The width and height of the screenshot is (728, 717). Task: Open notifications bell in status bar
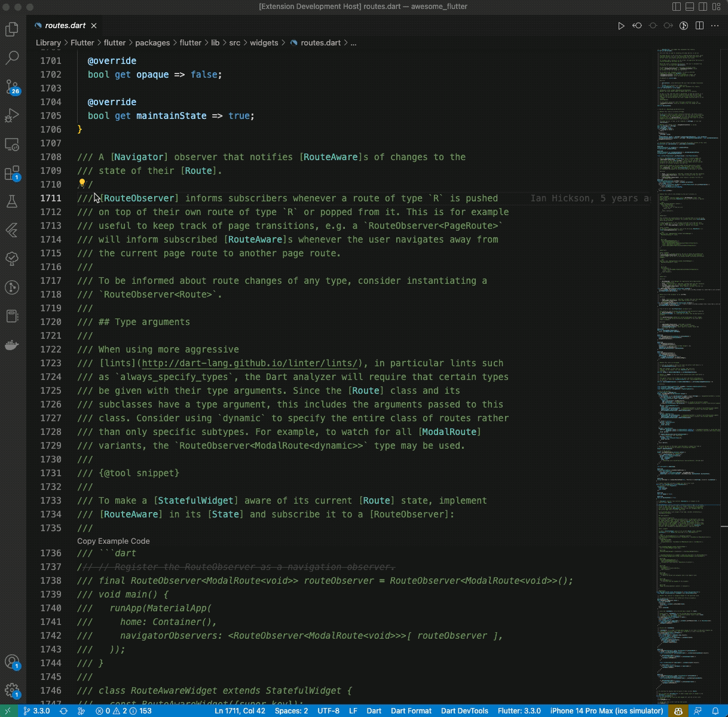click(715, 711)
